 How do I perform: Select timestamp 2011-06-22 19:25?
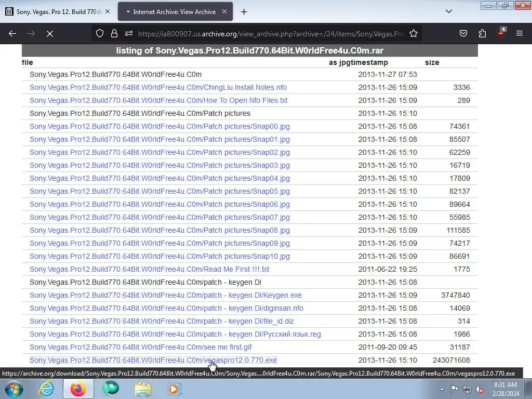click(x=388, y=270)
